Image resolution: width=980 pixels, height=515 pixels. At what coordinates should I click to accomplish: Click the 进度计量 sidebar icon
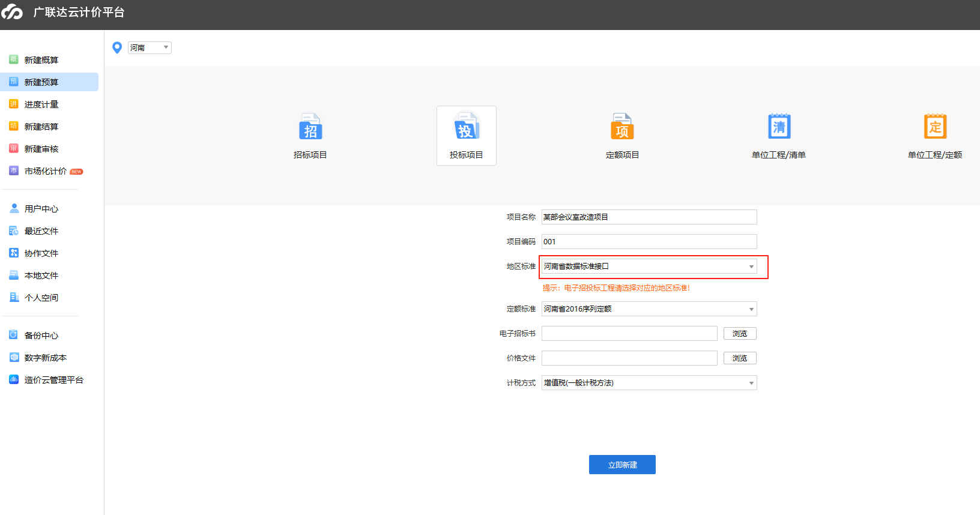point(14,104)
